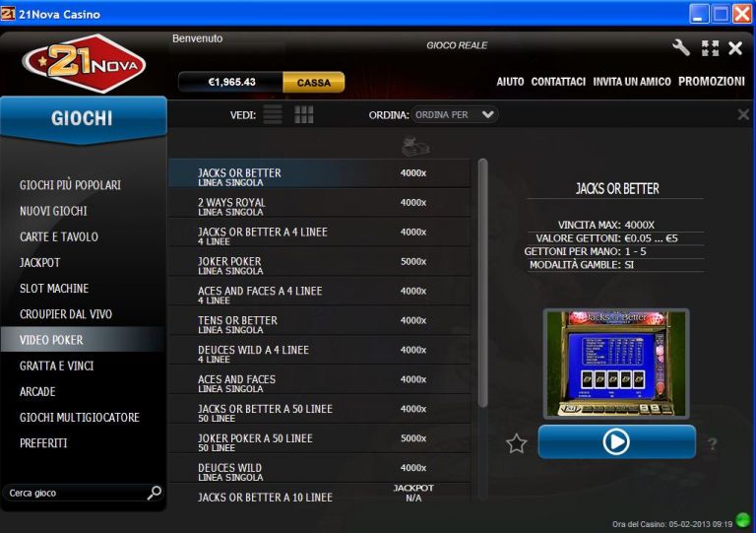Open settings with the wrench icon
Viewport: 756px width, 533px height.
(x=681, y=47)
